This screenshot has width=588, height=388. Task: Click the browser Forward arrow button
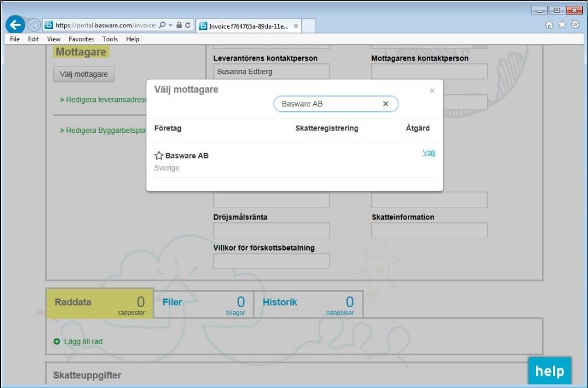[x=34, y=25]
